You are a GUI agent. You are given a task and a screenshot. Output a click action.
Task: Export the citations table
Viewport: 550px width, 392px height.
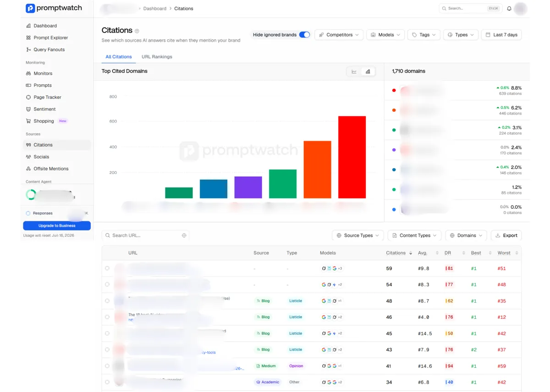point(506,235)
